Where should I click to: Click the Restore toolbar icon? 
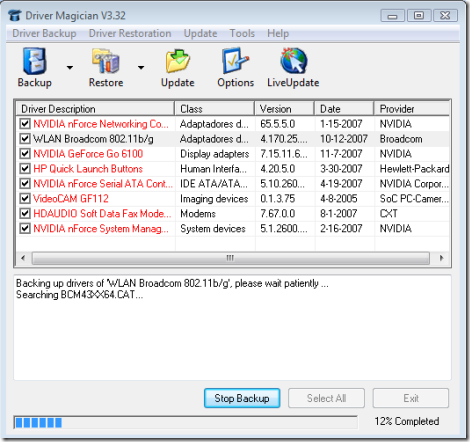coord(106,61)
